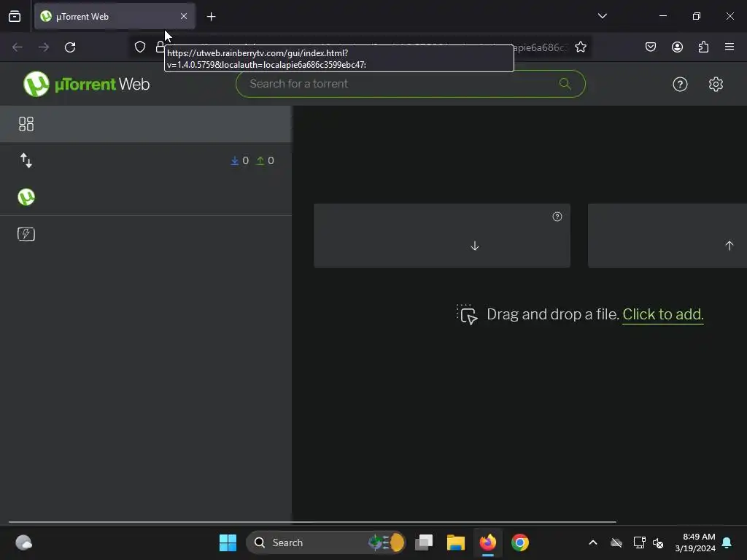Open the help question mark in header
Viewport: 747px width, 560px height.
[680, 85]
